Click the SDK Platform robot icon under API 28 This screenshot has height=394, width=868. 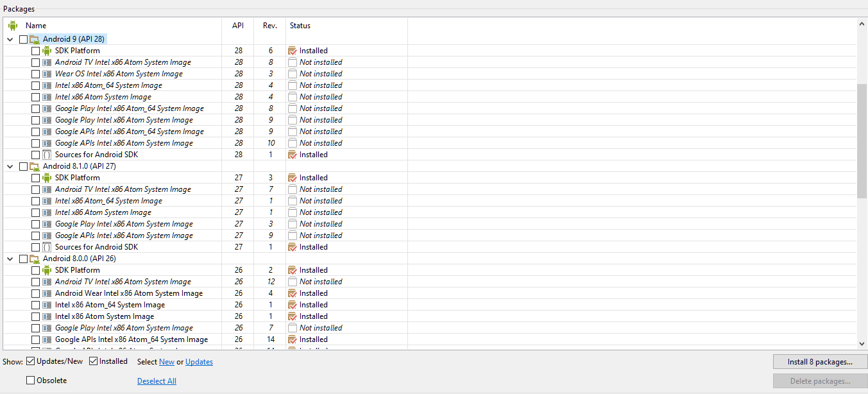coord(47,51)
